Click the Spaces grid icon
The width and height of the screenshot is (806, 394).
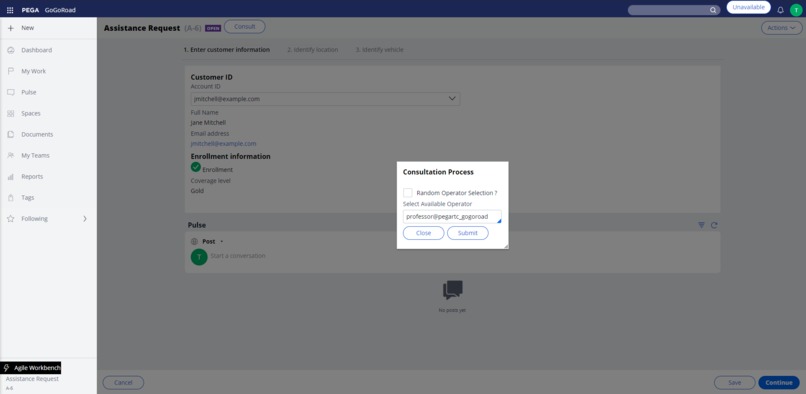[11, 114]
